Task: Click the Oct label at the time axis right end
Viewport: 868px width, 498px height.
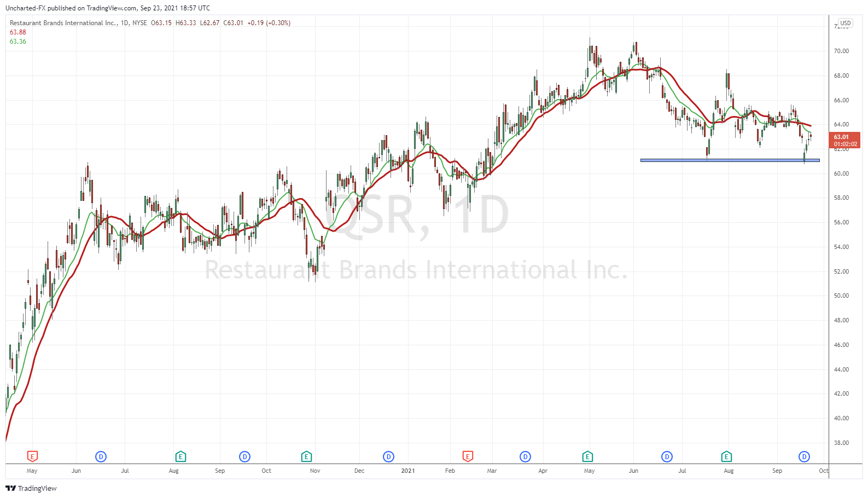Action: (823, 471)
